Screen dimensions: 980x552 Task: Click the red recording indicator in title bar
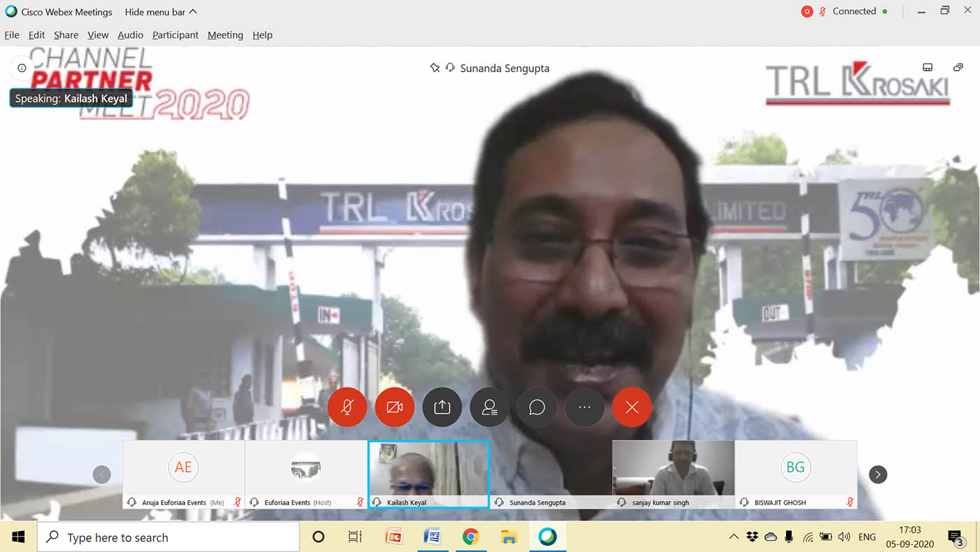point(806,11)
